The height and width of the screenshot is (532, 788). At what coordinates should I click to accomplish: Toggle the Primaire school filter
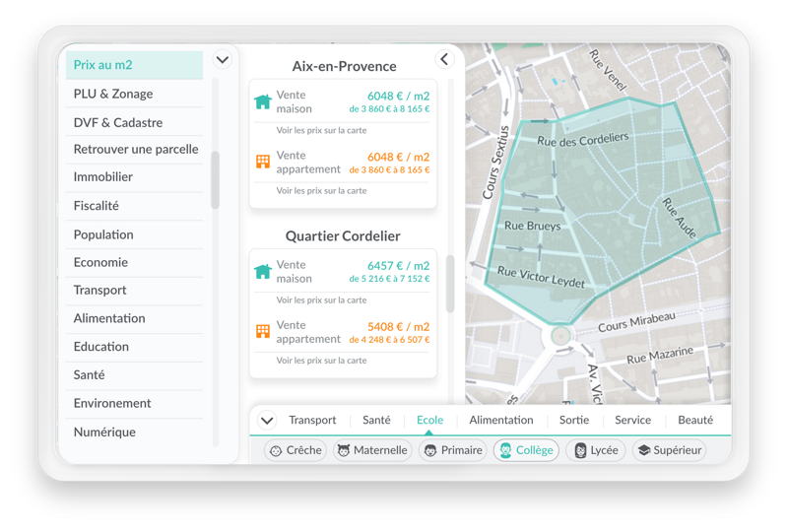coord(452,450)
